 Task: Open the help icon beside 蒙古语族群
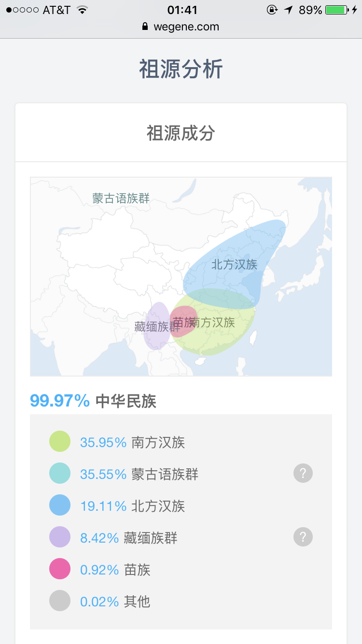click(303, 474)
